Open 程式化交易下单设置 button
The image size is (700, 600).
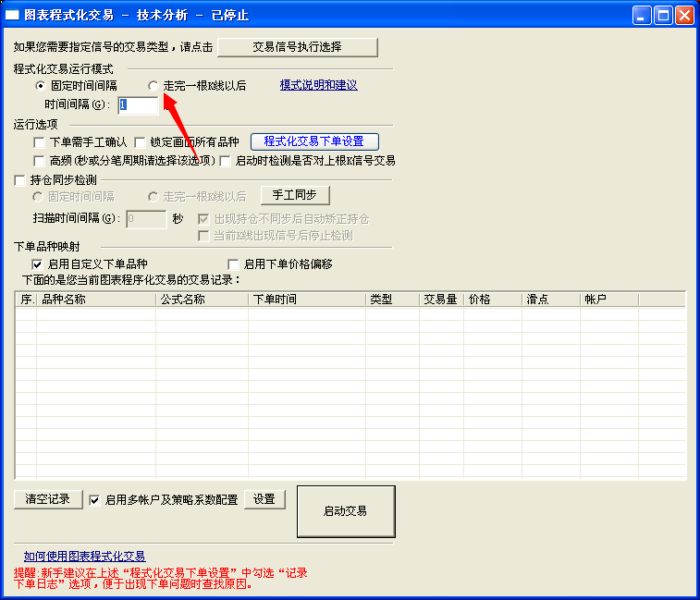[314, 141]
